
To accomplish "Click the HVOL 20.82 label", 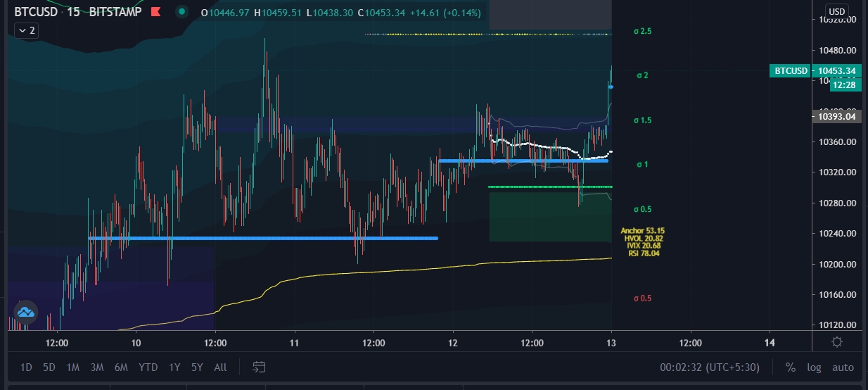I will point(643,238).
